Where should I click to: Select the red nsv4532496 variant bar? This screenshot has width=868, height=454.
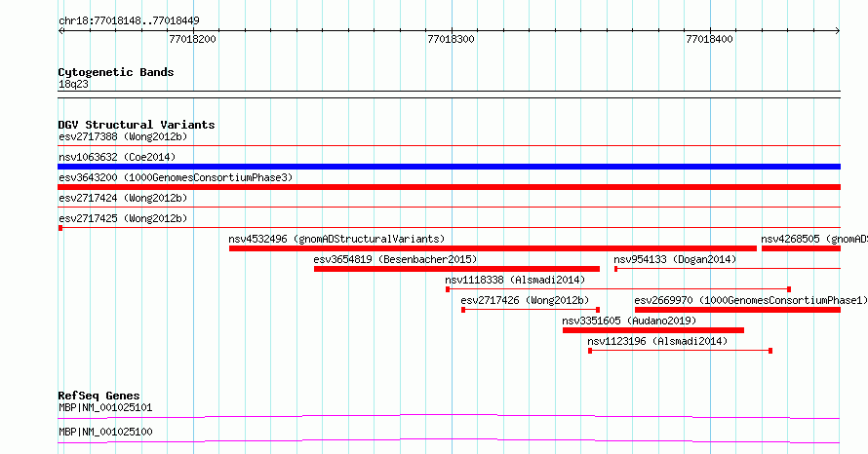[x=493, y=248]
